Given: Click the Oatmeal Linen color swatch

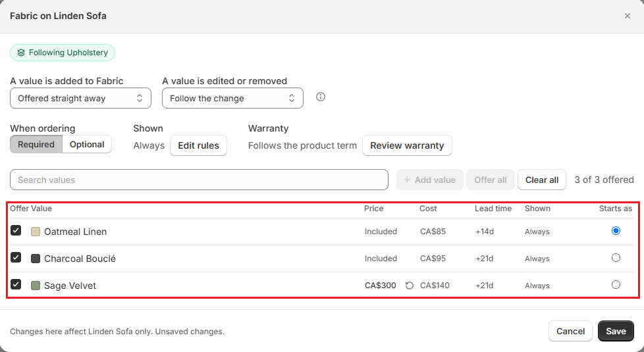Looking at the screenshot, I should 36,232.
